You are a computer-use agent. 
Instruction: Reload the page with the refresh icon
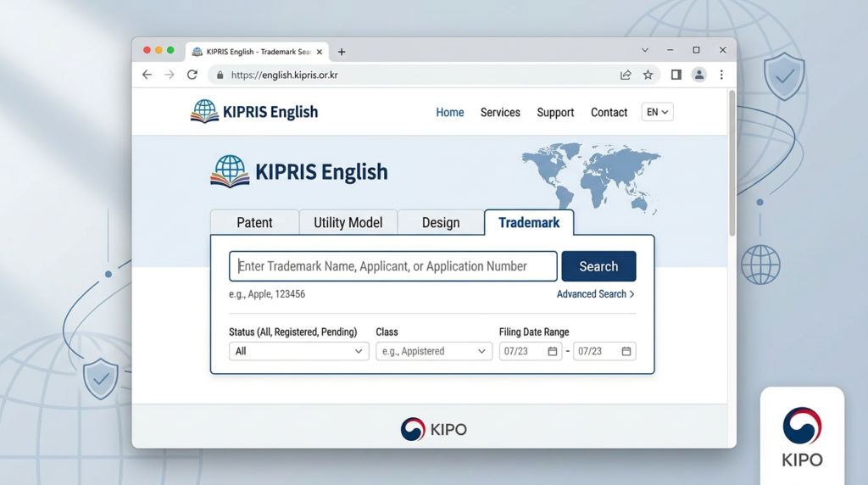pyautogui.click(x=192, y=75)
